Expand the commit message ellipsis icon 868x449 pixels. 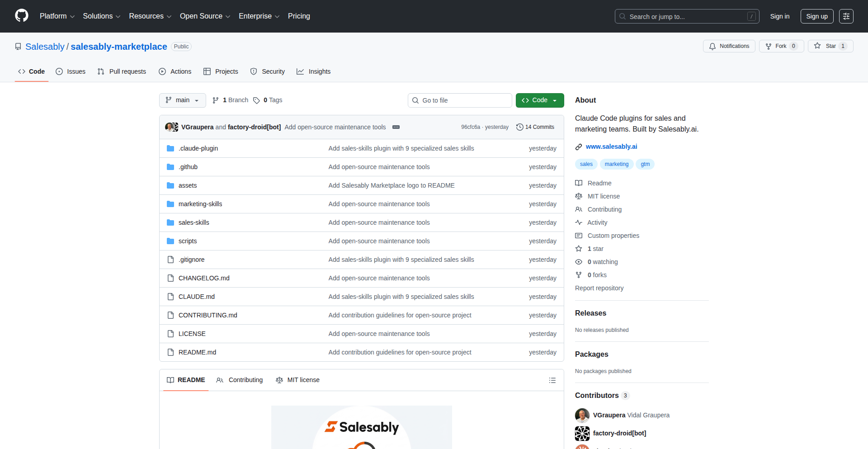(396, 127)
